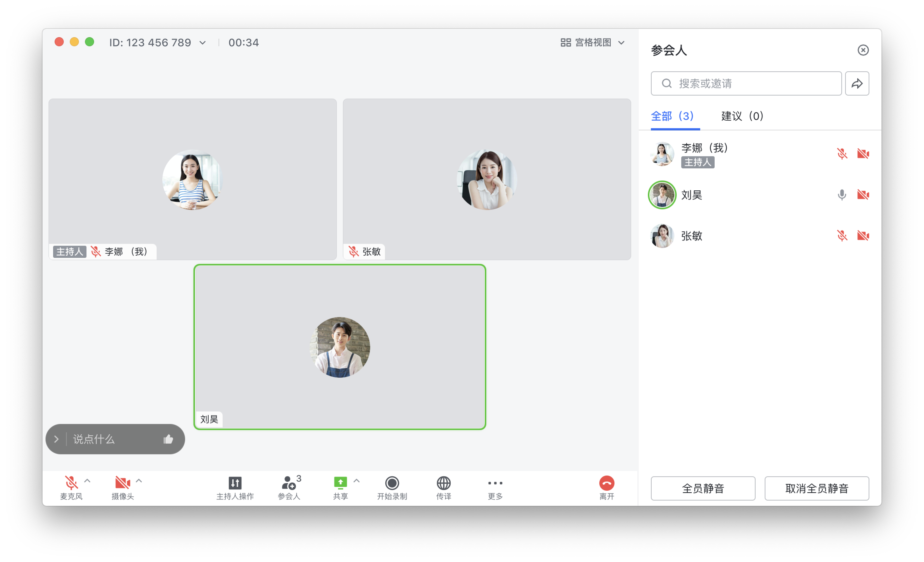This screenshot has width=924, height=562.
Task: Open the 更多 three-dots menu
Action: coord(495,483)
